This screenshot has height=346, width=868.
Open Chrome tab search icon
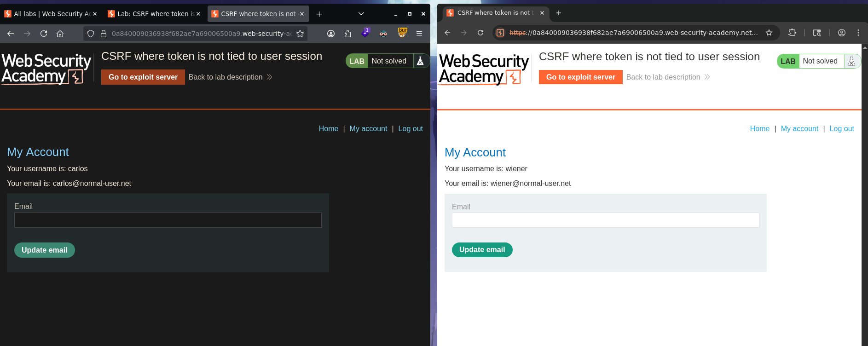817,33
